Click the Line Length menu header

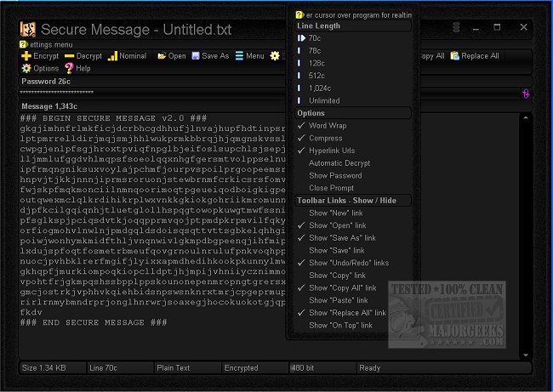point(353,26)
